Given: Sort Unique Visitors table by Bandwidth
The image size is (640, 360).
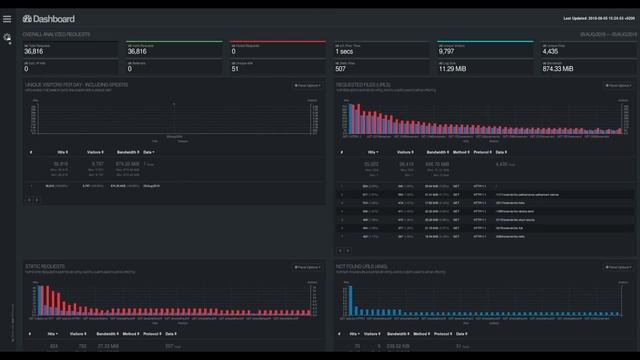Looking at the screenshot, I should coord(128,152).
